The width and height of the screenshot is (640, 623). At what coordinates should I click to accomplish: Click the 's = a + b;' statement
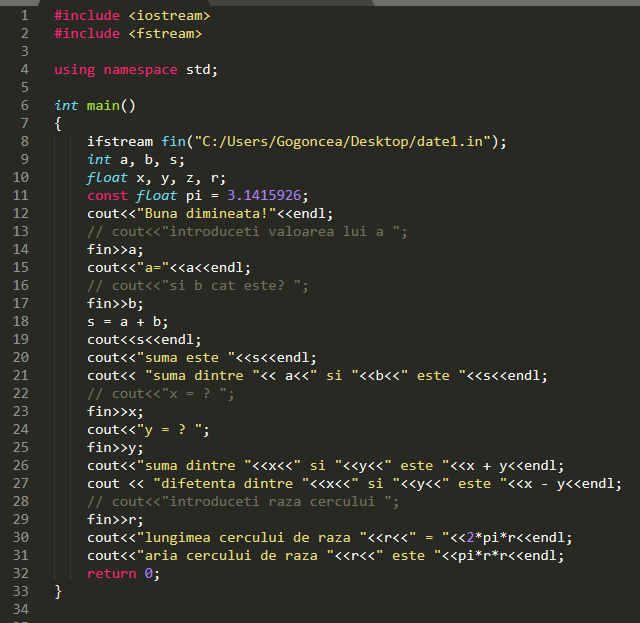tap(127, 321)
